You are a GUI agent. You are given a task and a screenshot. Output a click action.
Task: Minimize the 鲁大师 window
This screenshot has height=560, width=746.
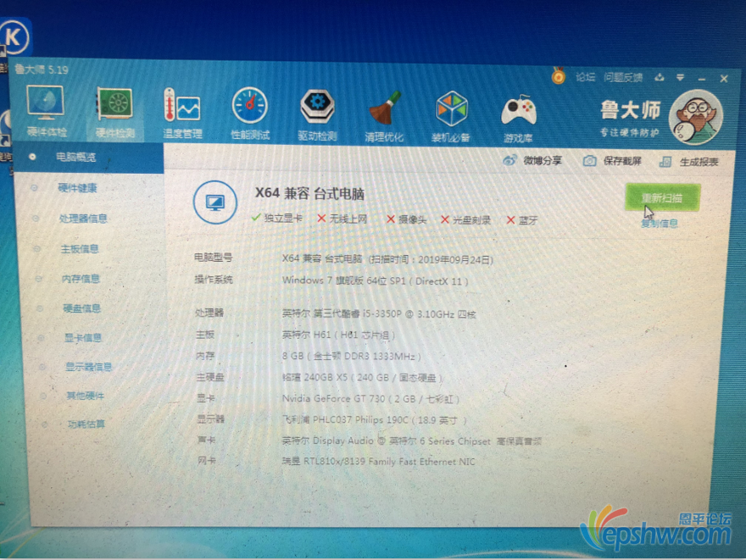coord(702,79)
